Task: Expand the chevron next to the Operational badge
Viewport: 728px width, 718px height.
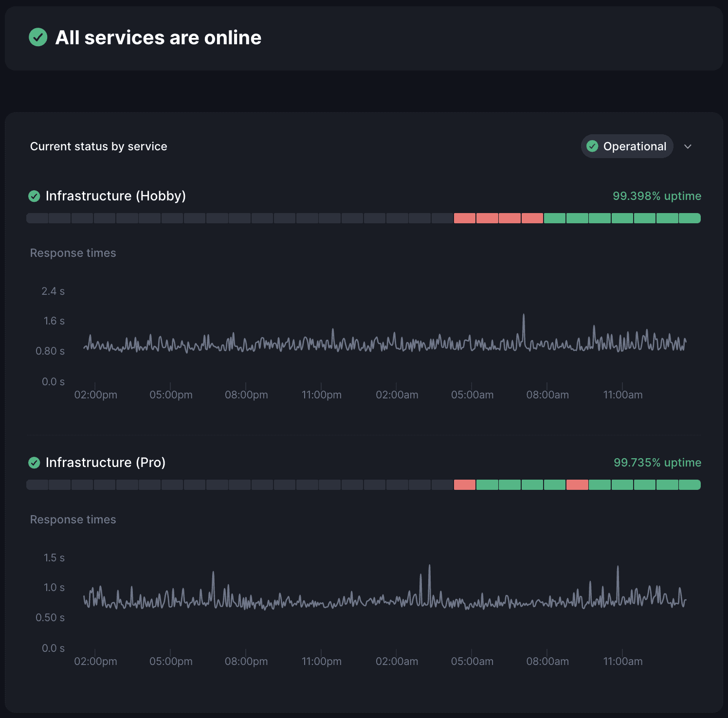Action: point(688,146)
